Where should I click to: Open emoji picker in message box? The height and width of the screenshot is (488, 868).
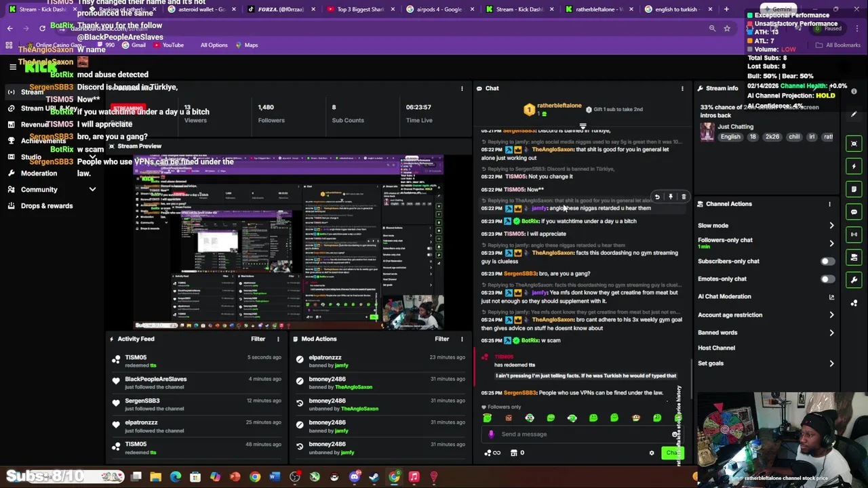675,434
